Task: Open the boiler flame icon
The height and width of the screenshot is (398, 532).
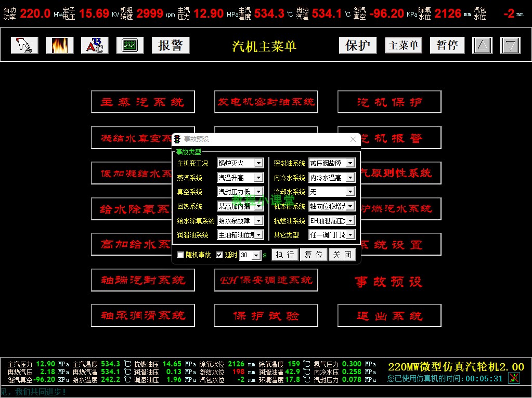Action: tap(60, 46)
